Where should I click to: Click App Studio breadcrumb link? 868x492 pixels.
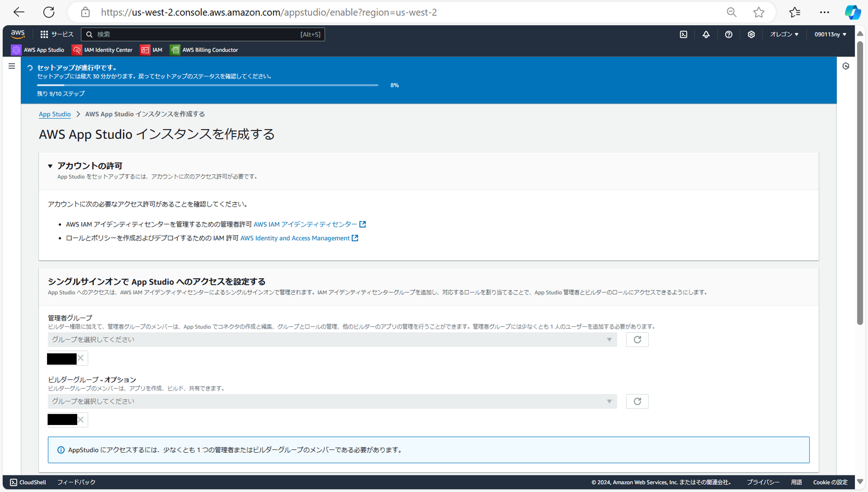click(55, 114)
